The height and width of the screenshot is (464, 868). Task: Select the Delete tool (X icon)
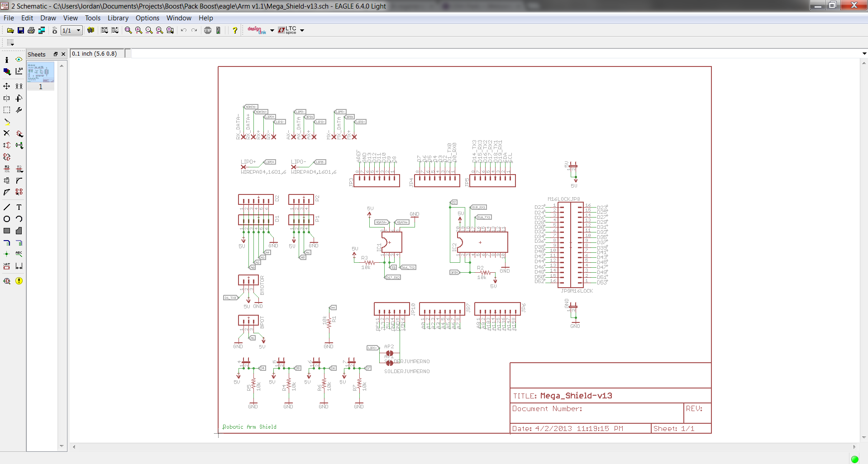[x=7, y=133]
